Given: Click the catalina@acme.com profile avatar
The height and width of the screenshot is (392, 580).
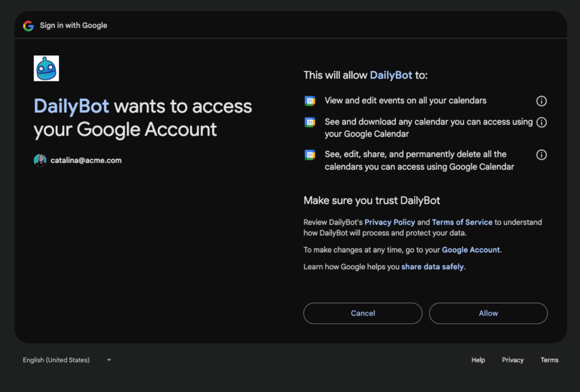Looking at the screenshot, I should click(x=40, y=160).
